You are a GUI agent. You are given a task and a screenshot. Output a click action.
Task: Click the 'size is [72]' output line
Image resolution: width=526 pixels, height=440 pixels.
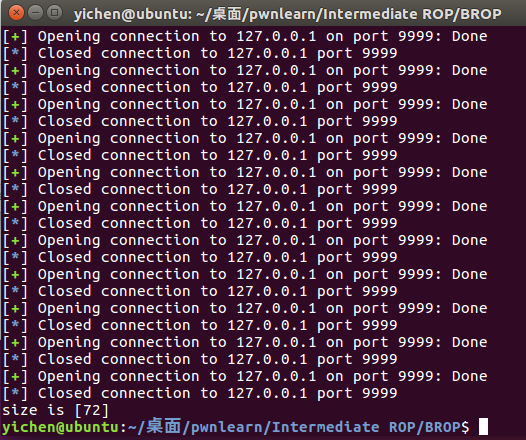[55, 410]
